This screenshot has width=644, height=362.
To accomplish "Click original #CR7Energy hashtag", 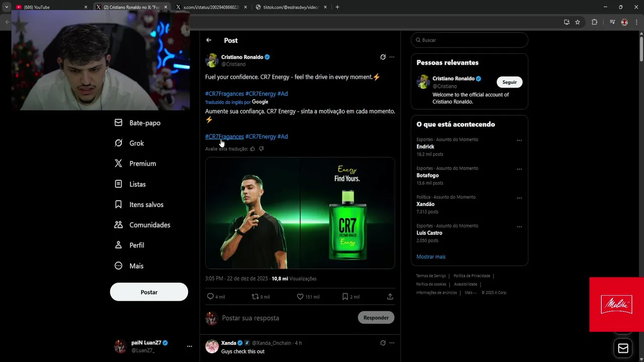I will coord(261,94).
